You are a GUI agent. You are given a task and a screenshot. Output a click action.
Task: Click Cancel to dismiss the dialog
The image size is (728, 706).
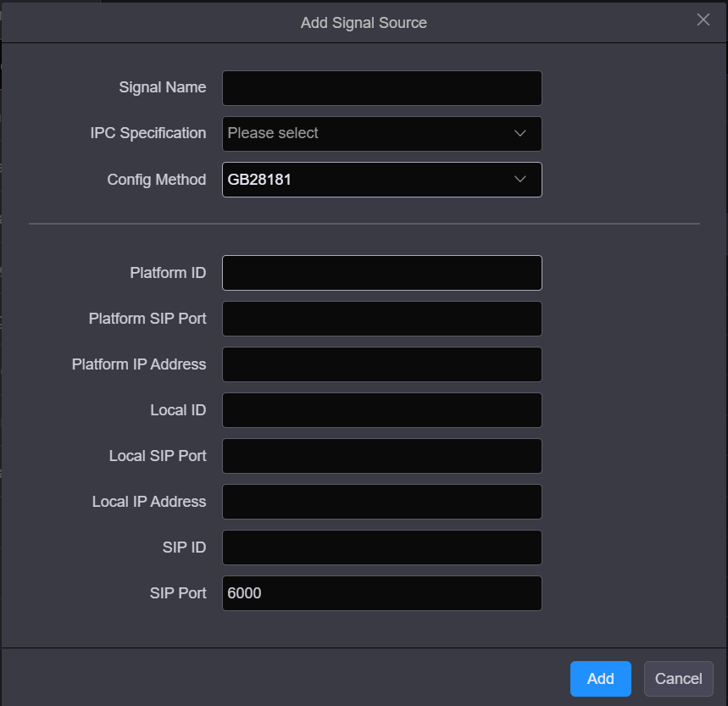tap(678, 678)
